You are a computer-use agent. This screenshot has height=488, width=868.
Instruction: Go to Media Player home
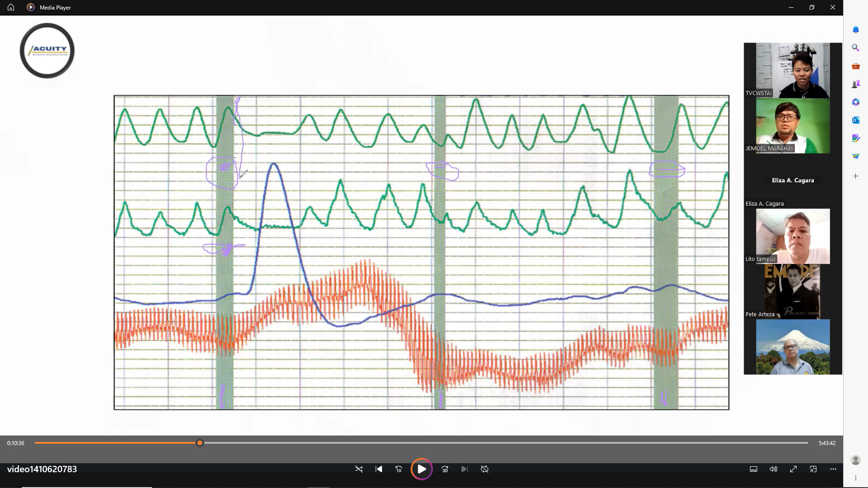(11, 7)
